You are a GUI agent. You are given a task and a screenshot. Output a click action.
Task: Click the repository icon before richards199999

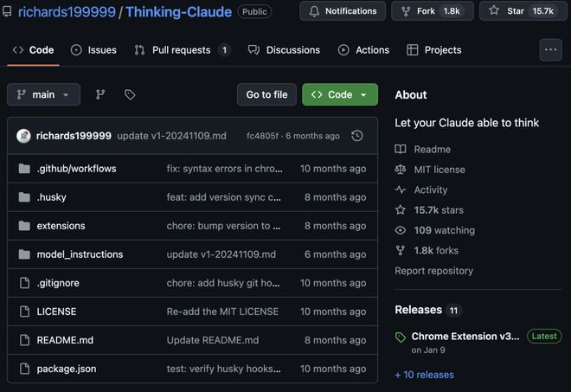coord(7,11)
